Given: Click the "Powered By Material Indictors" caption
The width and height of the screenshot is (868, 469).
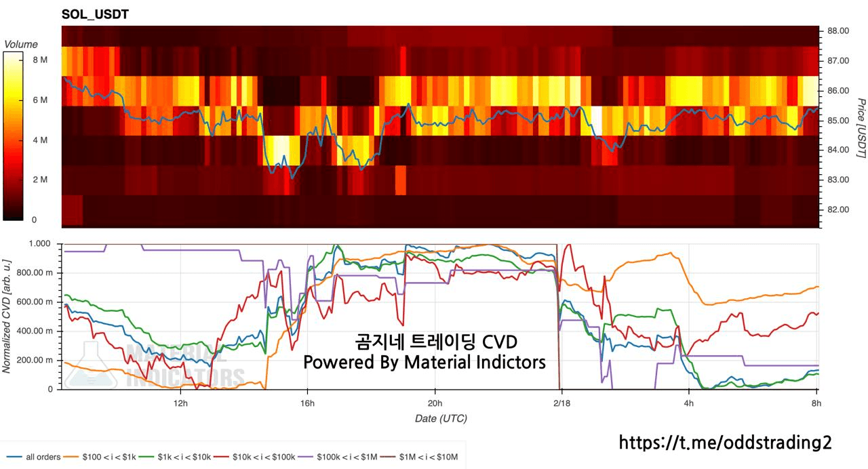Looking at the screenshot, I should tap(424, 363).
